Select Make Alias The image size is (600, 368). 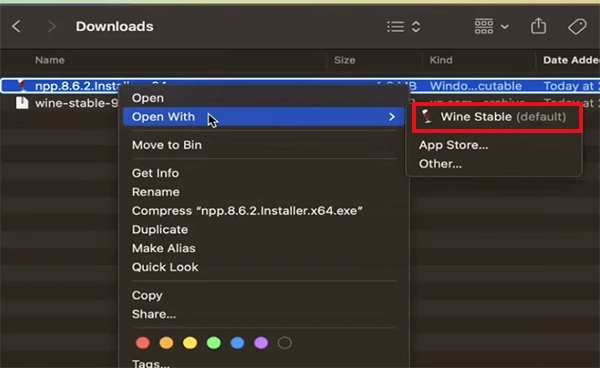click(x=164, y=248)
